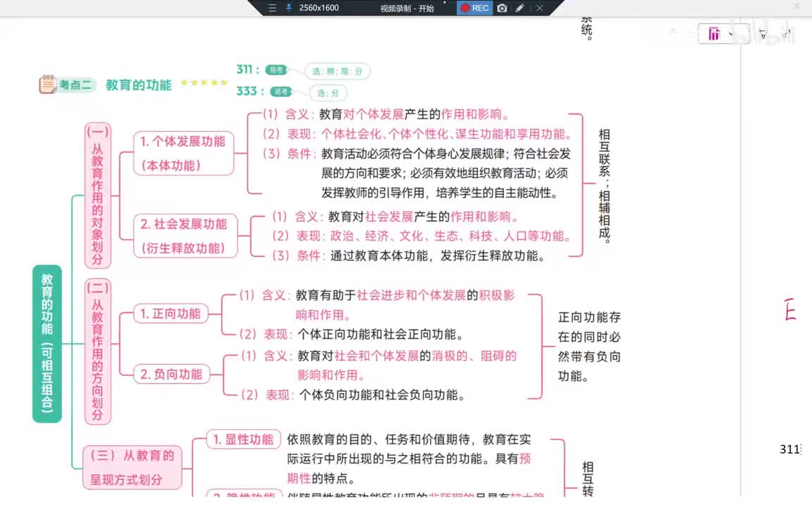Start recording with the REC button
The width and height of the screenshot is (812, 508).
pos(474,8)
